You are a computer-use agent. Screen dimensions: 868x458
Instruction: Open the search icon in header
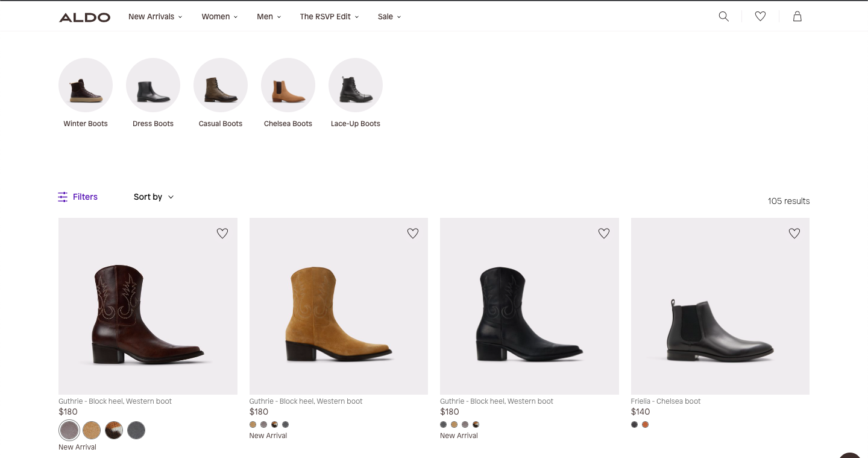click(x=724, y=16)
